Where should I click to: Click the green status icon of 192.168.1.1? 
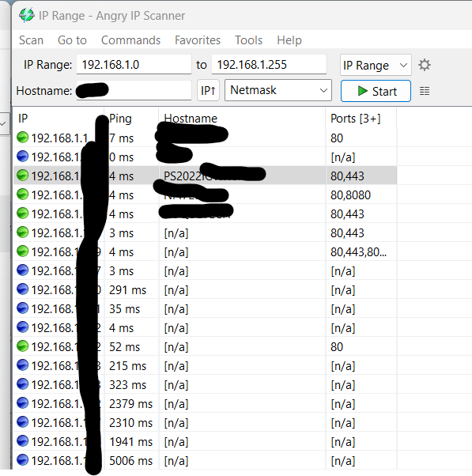[x=22, y=138]
